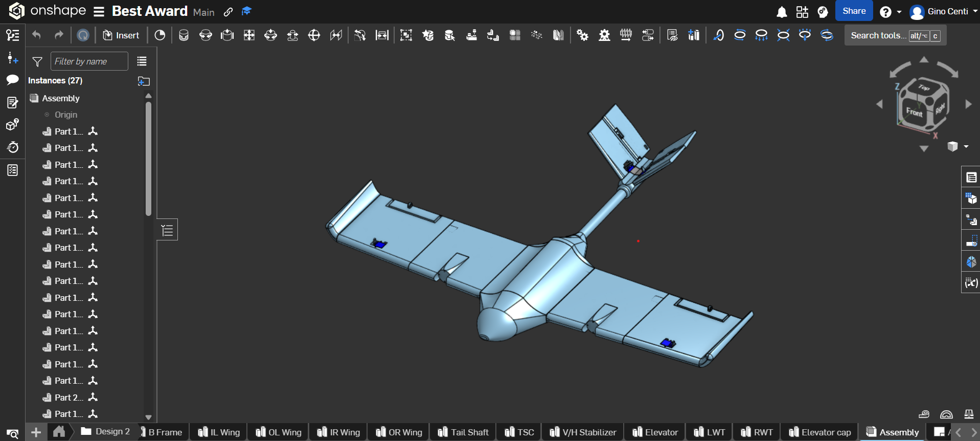Image resolution: width=980 pixels, height=441 pixels.
Task: Select the Screw relation tool
Action: point(626,35)
